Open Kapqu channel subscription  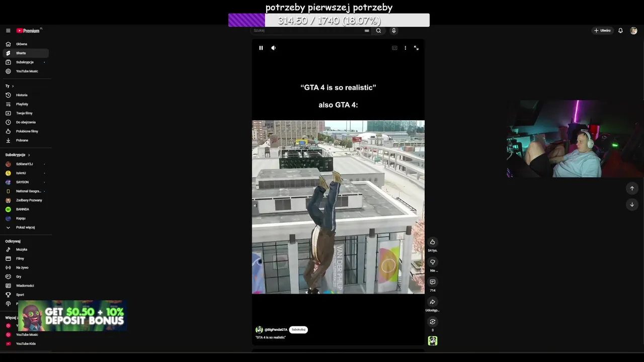[x=26, y=218]
